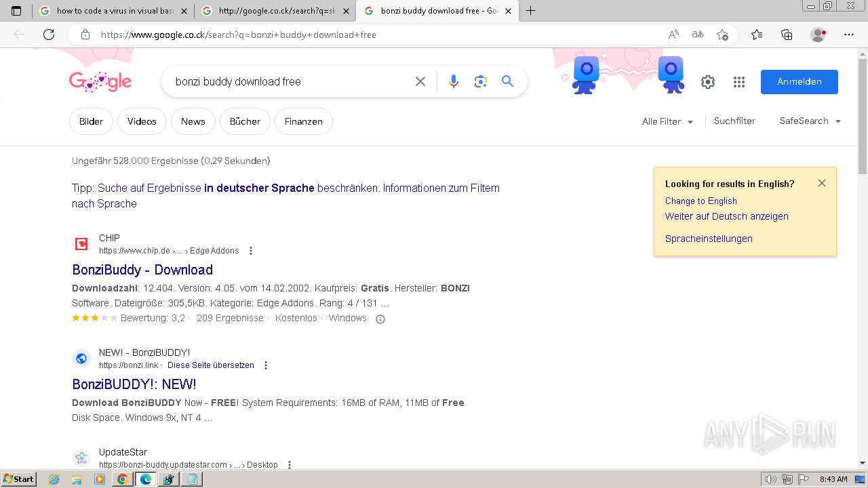Filter results by Finanzen

303,121
